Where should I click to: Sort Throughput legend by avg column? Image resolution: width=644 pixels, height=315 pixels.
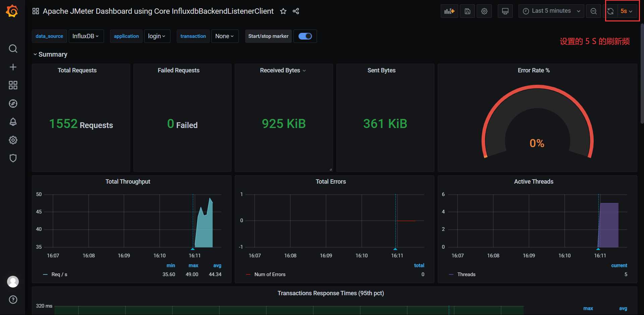pos(217,265)
